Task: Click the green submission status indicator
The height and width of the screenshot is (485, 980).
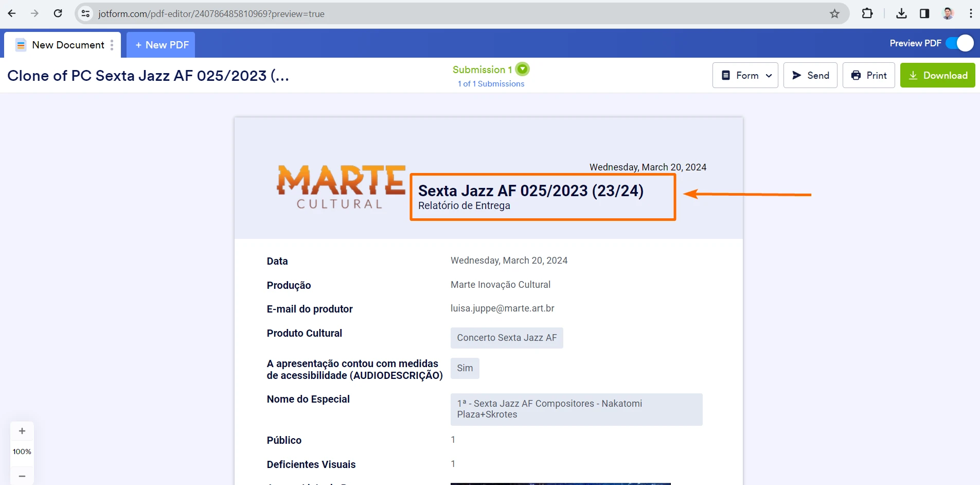Action: 522,68
